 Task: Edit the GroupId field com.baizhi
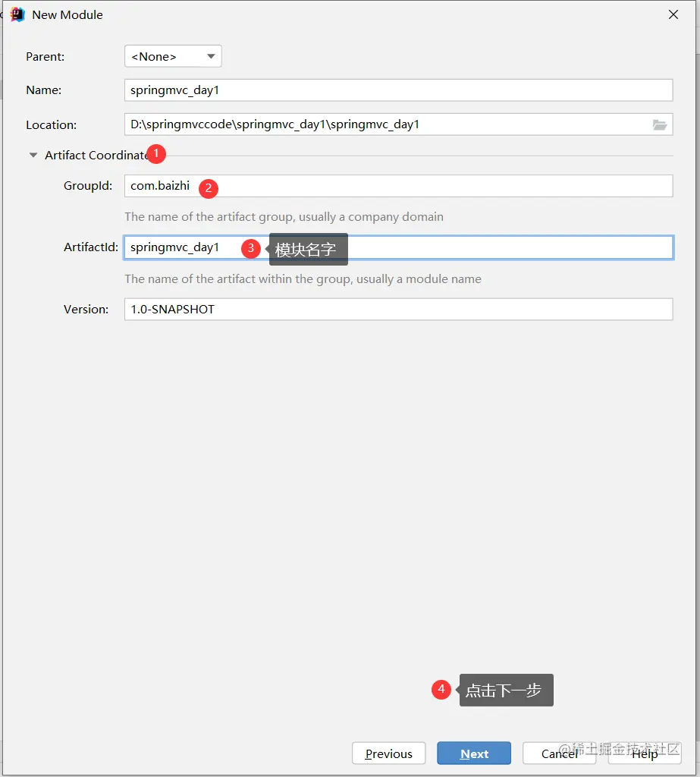coord(398,186)
